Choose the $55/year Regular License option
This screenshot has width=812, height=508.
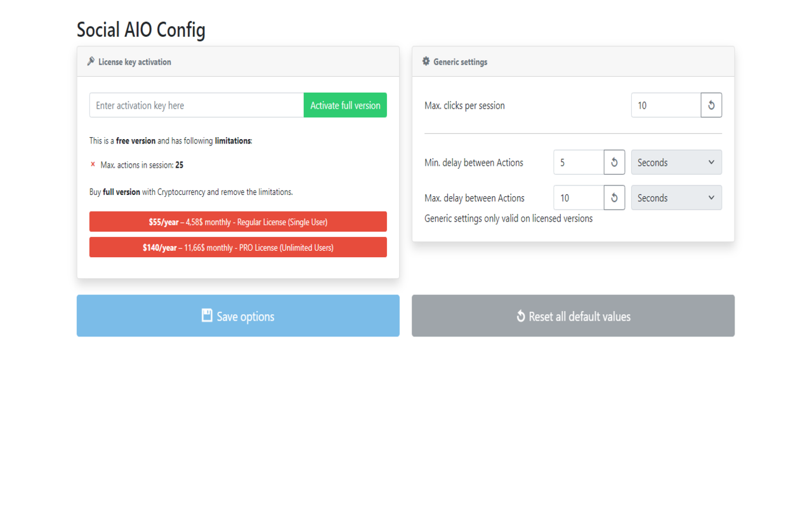pyautogui.click(x=238, y=222)
